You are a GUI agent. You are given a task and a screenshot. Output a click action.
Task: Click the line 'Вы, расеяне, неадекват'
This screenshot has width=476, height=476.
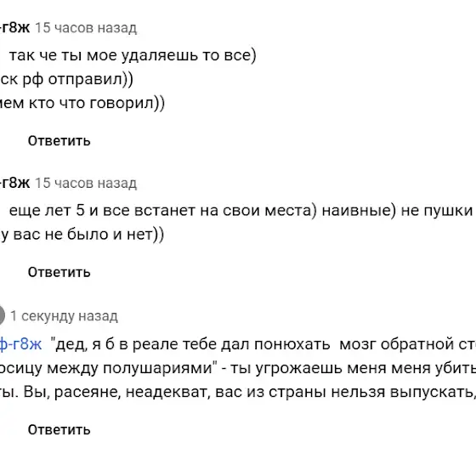tap(117, 392)
